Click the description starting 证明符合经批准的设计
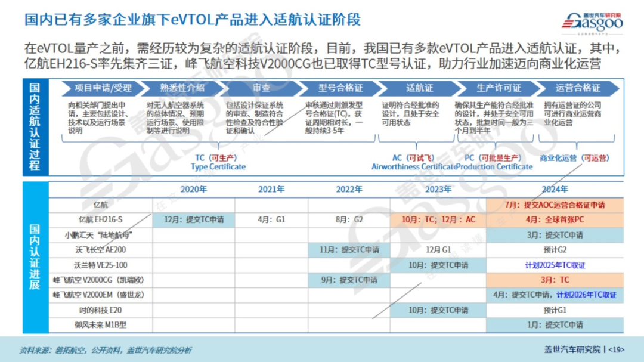 pos(410,114)
